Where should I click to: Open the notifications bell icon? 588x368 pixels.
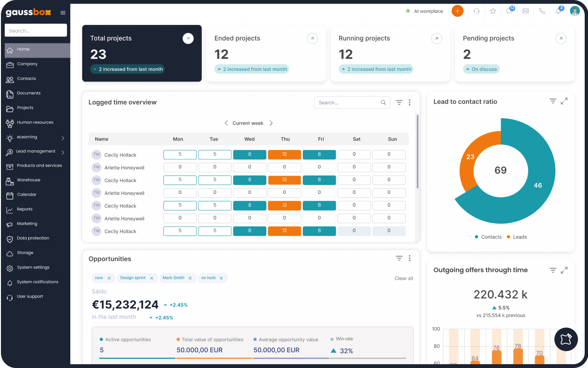558,11
